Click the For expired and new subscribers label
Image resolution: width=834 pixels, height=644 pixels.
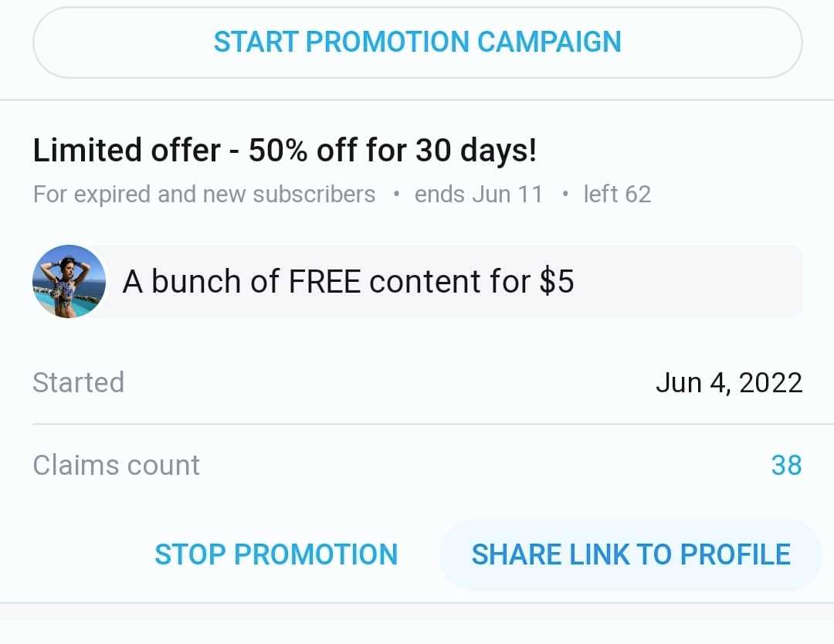203,194
